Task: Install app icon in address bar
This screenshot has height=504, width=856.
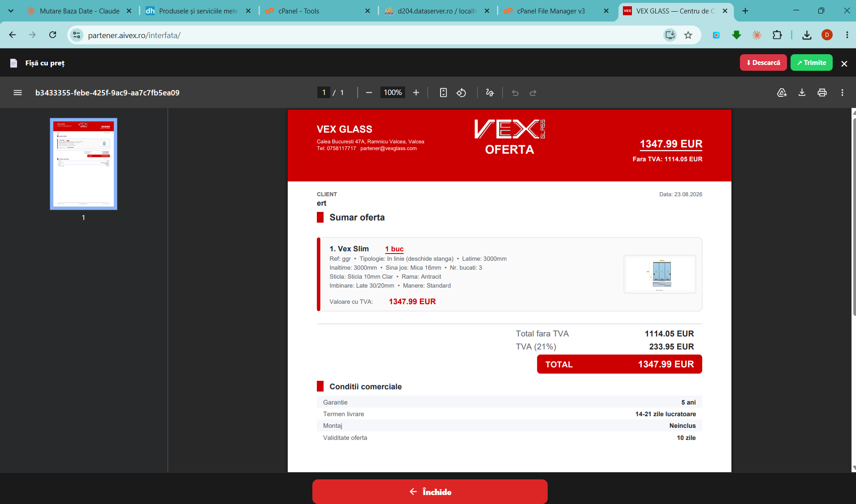Action: (670, 35)
